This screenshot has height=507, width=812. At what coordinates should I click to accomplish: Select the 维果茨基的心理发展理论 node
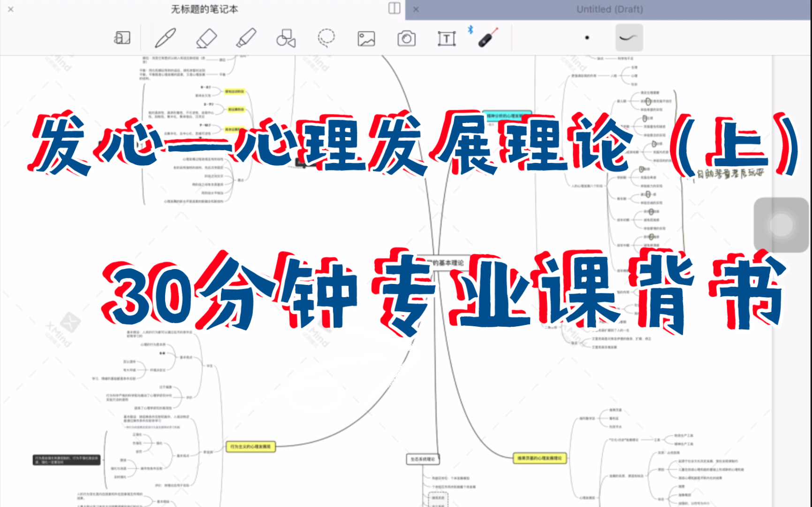539,458
